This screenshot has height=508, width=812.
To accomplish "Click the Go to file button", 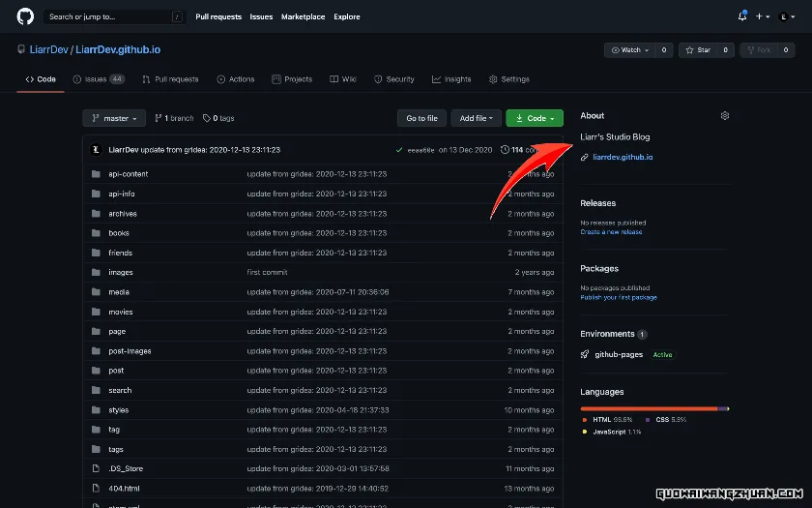I will pos(421,118).
